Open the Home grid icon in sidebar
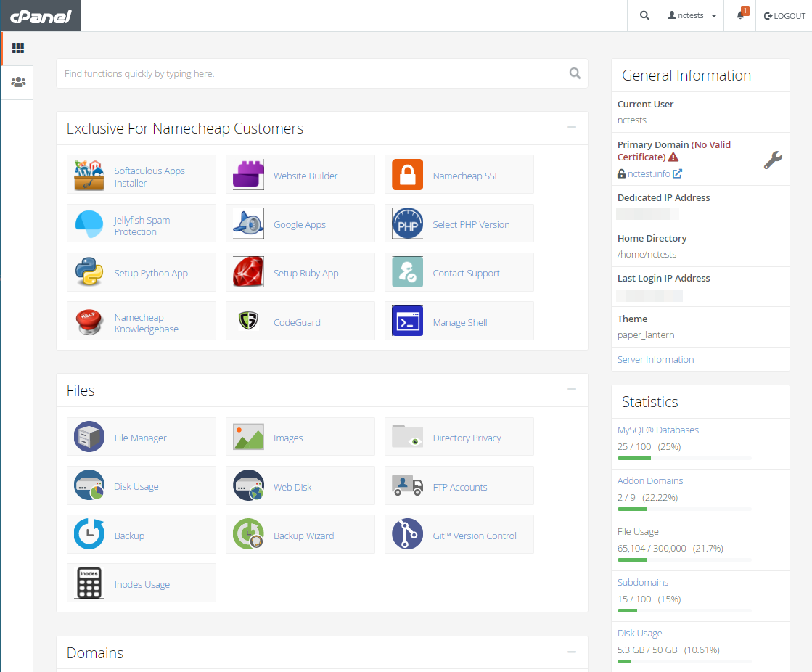The image size is (812, 672). [18, 48]
